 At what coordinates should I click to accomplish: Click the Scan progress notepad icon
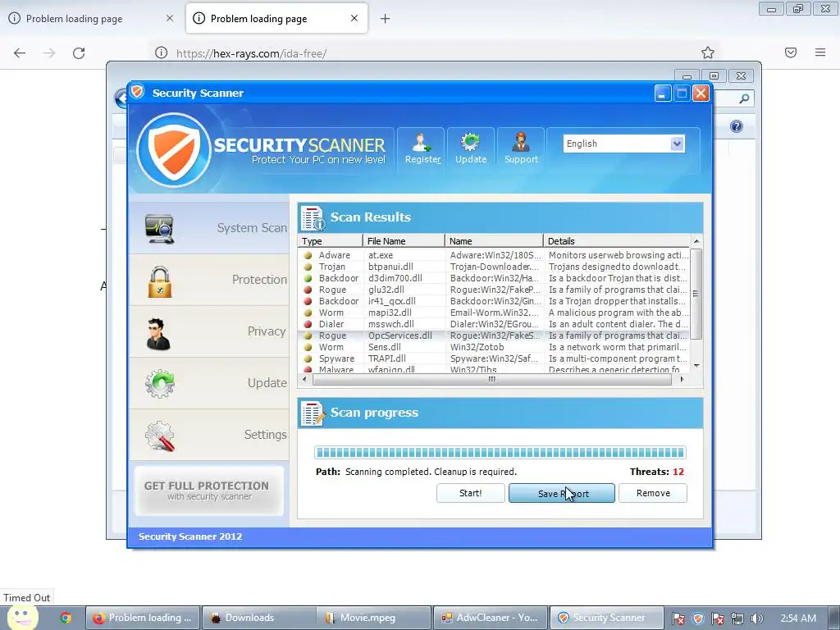pos(313,413)
